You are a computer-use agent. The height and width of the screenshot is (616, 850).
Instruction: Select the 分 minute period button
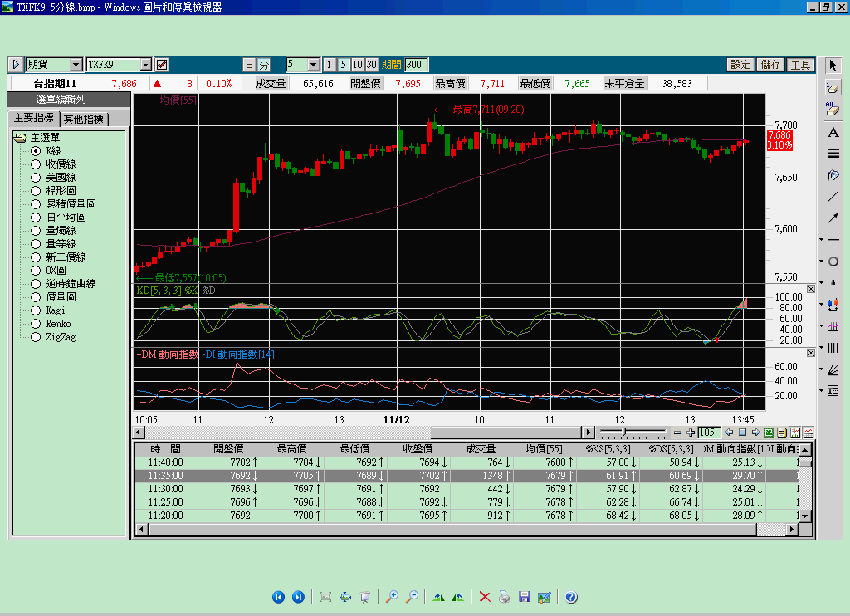pos(263,65)
